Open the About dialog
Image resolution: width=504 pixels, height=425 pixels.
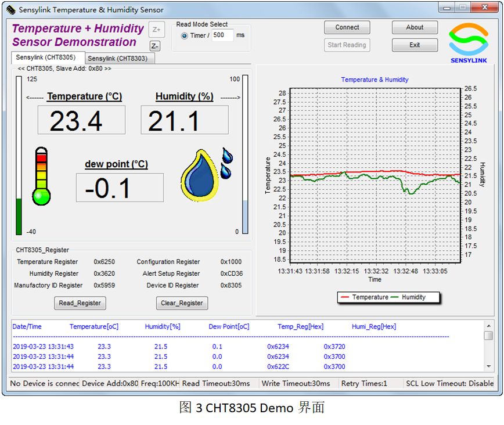pyautogui.click(x=415, y=27)
